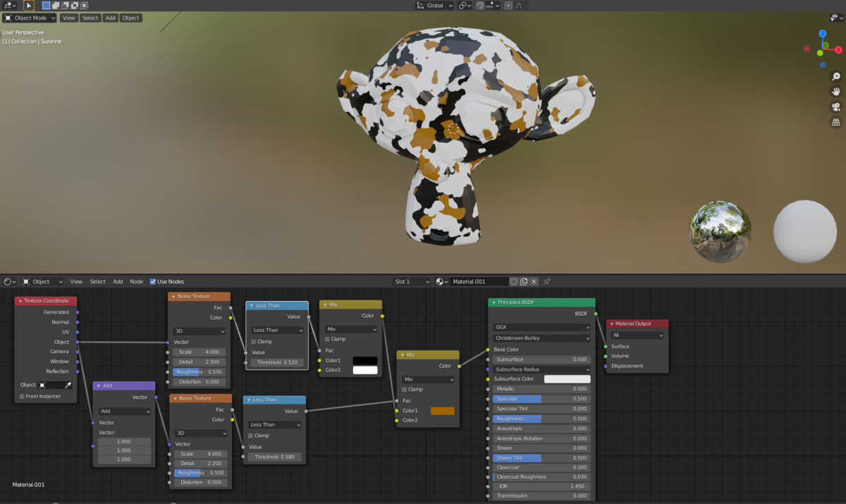The image size is (846, 504).
Task: Choose the Invert selection mode
Action: [x=75, y=6]
